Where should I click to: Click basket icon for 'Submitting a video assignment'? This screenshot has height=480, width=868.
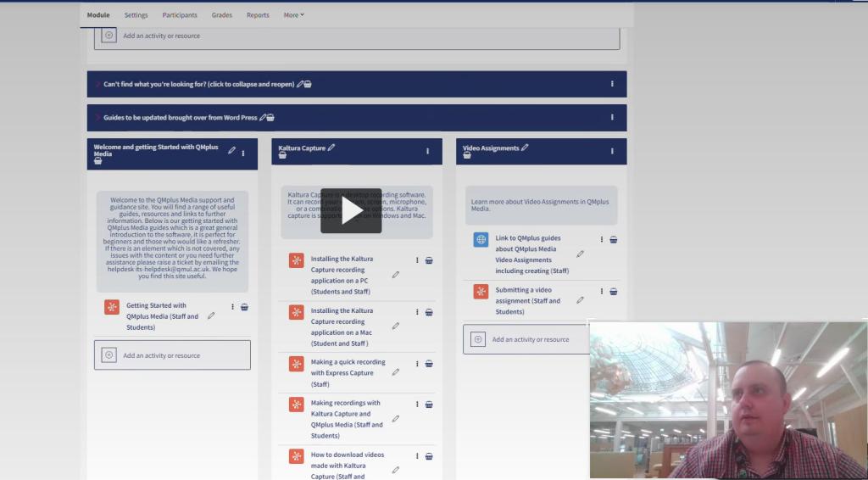[613, 291]
